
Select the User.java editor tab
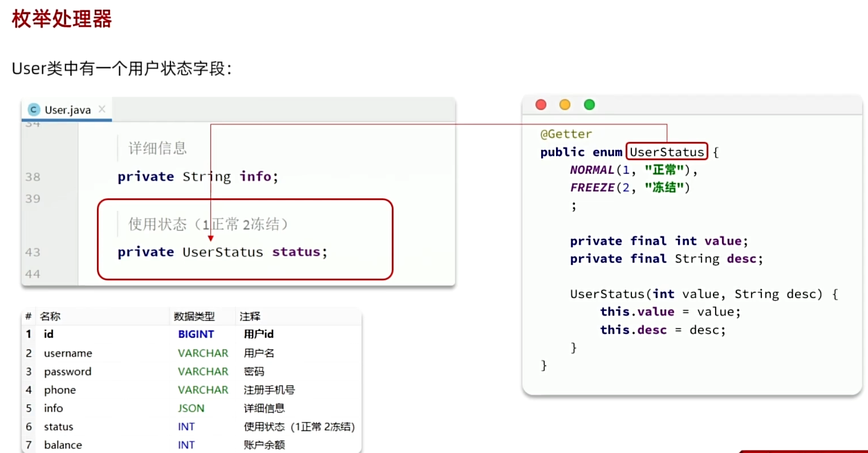[67, 110]
